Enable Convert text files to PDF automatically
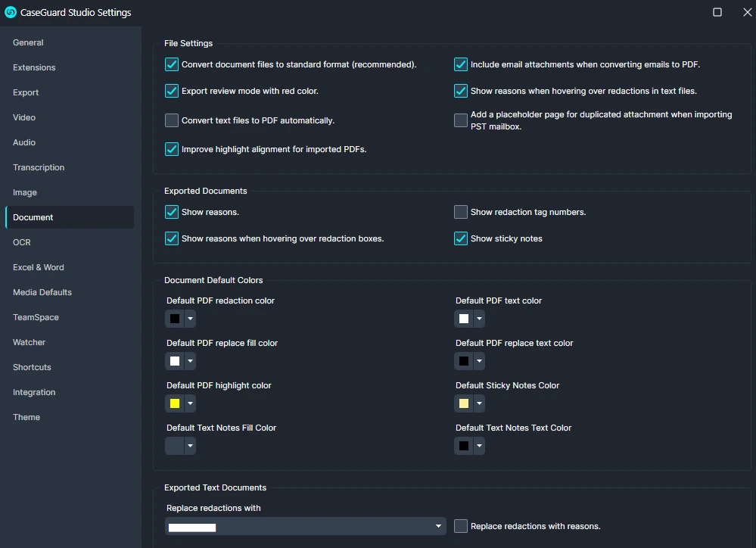 (172, 120)
